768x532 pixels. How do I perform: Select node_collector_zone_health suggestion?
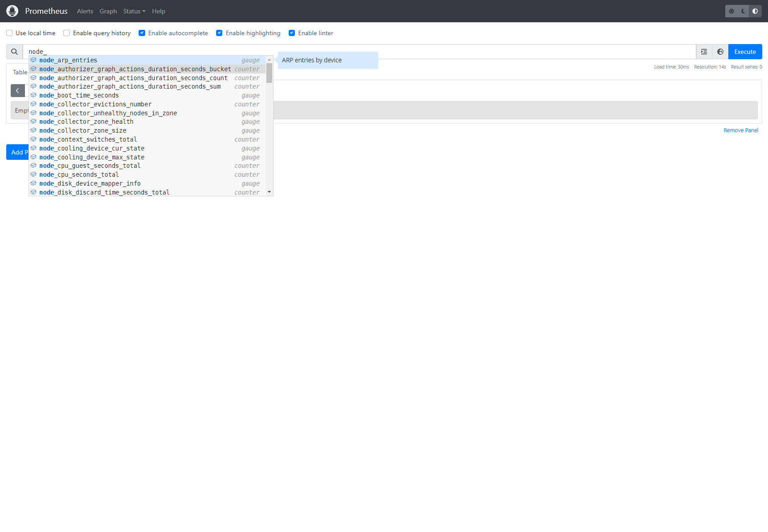coord(147,122)
